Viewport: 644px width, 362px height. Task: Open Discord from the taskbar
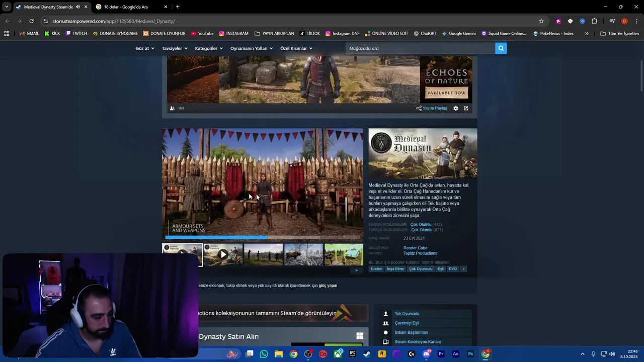coord(427,354)
